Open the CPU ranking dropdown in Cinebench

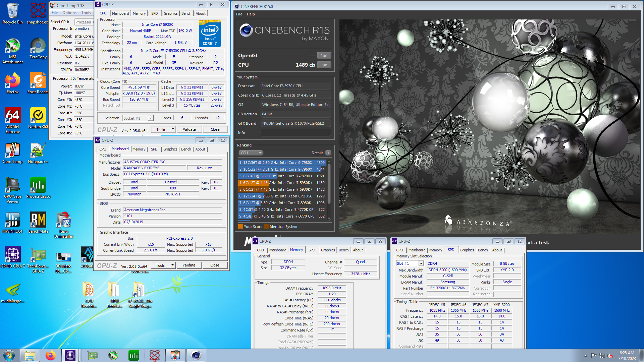click(251, 153)
